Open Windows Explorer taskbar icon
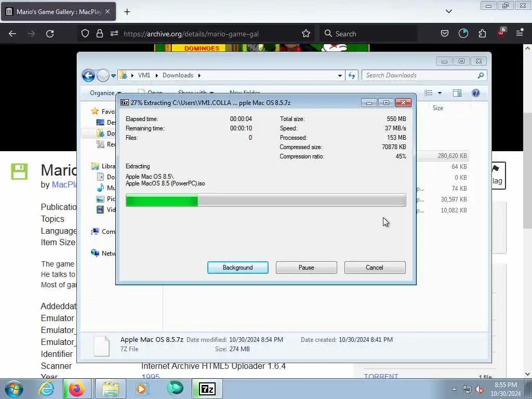 click(110, 389)
